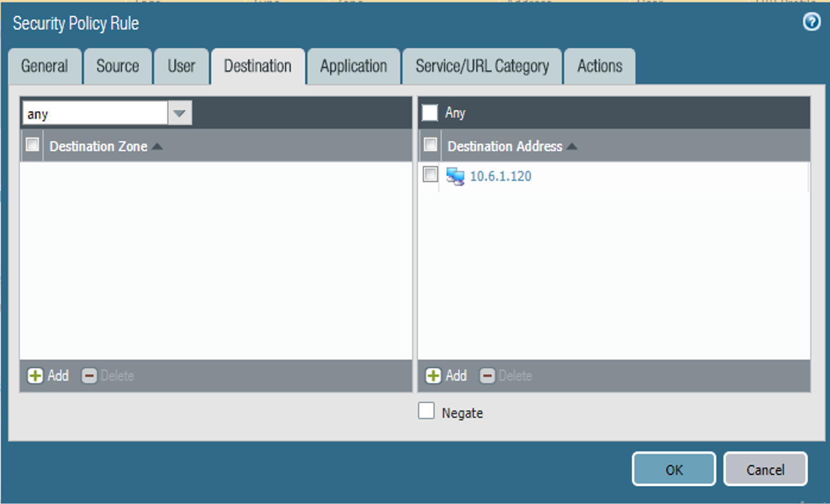Switch to the Source tab
Image resolution: width=830 pixels, height=504 pixels.
(x=117, y=66)
